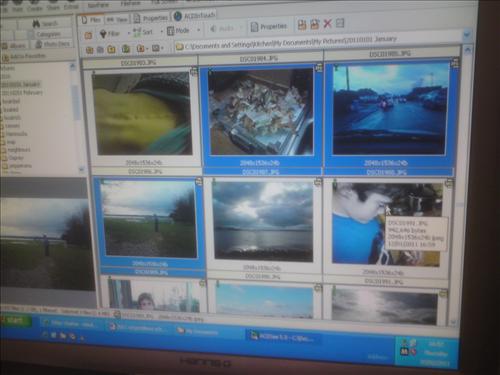Screen dimensions: 500x375
Task: Click the Sort icon in the toolbar
Action: click(137, 32)
